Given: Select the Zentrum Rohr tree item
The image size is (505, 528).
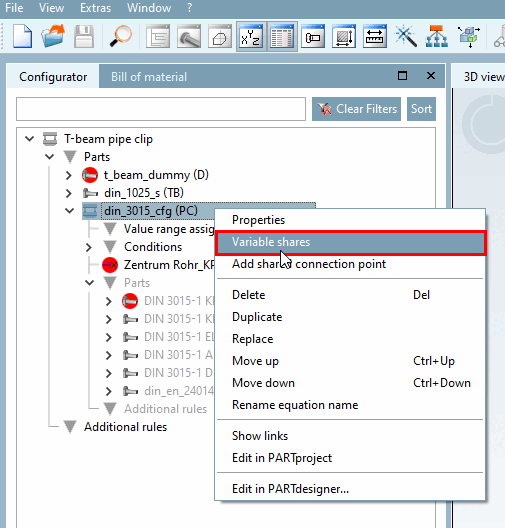Looking at the screenshot, I should point(169,265).
